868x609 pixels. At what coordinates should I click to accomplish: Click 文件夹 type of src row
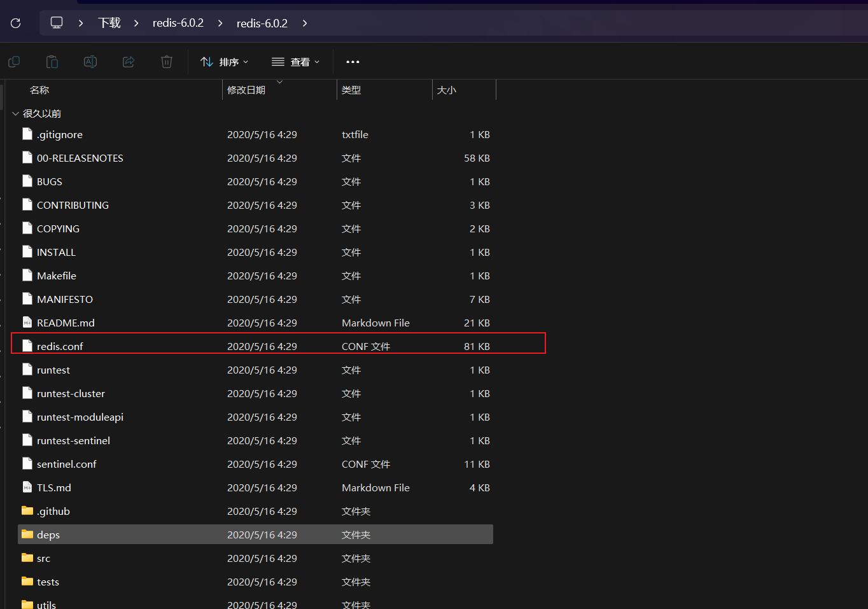pos(356,558)
